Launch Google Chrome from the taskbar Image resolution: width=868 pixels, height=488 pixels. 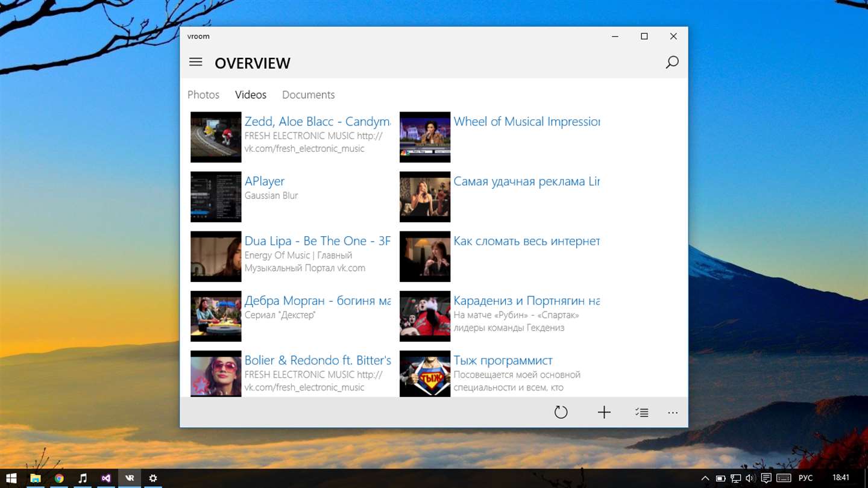[x=59, y=478]
